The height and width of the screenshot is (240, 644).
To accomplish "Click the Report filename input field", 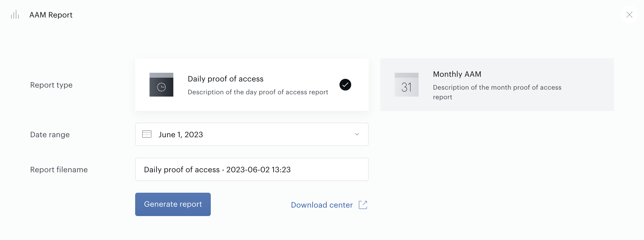I will pos(252,169).
